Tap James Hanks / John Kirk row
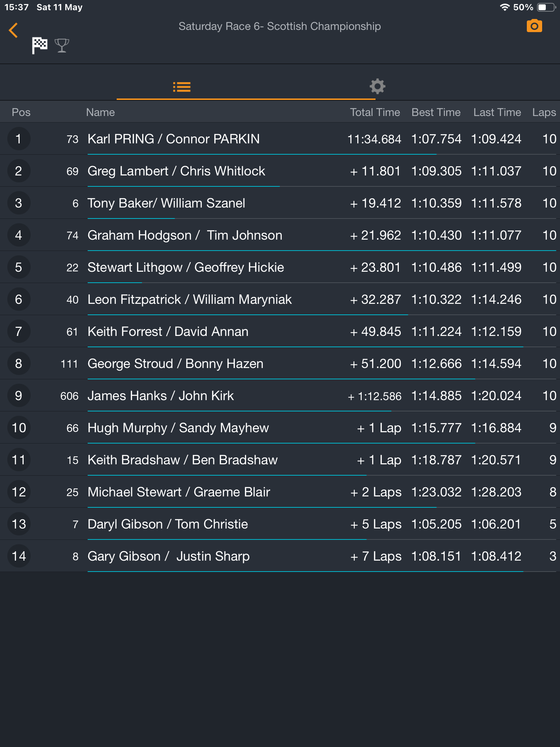 click(x=160, y=396)
